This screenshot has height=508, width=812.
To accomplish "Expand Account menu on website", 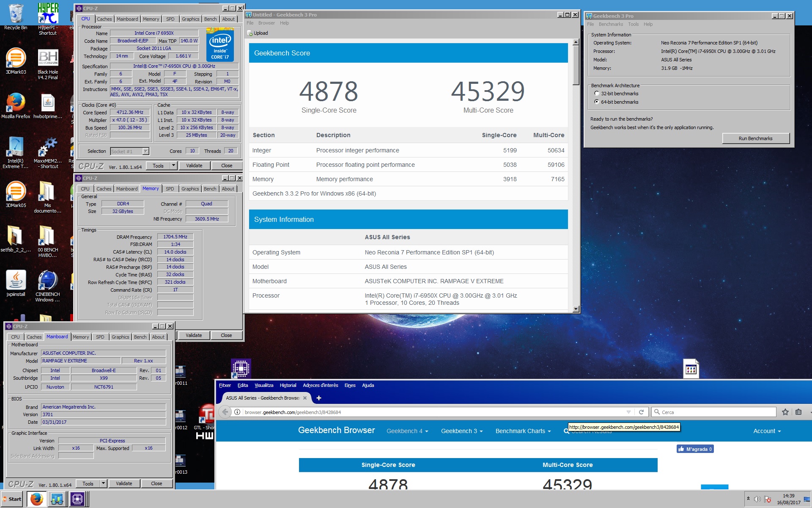I will point(767,431).
